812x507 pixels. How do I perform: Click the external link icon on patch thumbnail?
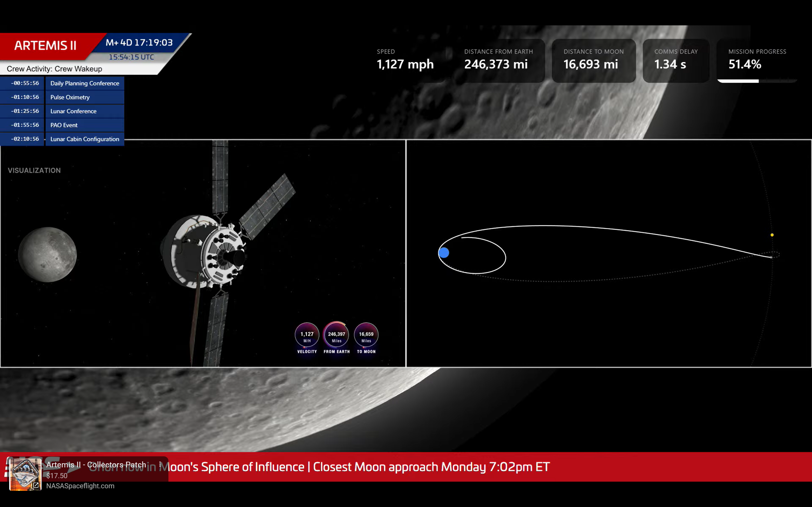[36, 485]
